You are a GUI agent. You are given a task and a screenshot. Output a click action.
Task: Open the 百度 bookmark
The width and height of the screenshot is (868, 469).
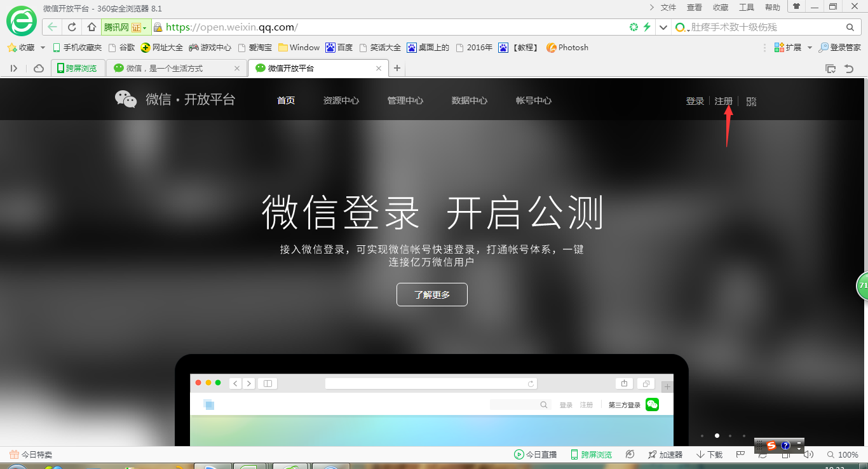pos(339,48)
